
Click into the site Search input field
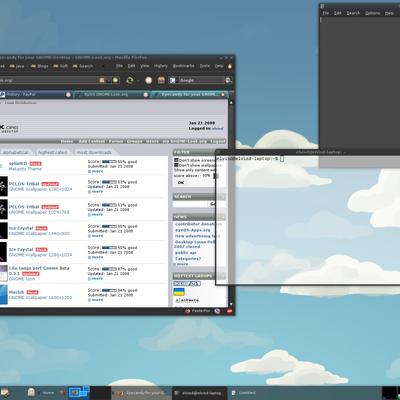tap(190, 204)
